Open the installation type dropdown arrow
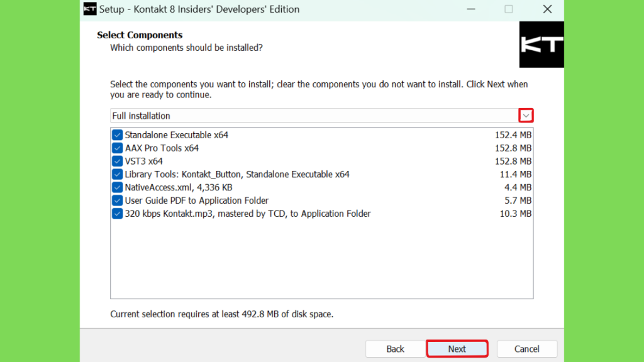 [x=526, y=116]
